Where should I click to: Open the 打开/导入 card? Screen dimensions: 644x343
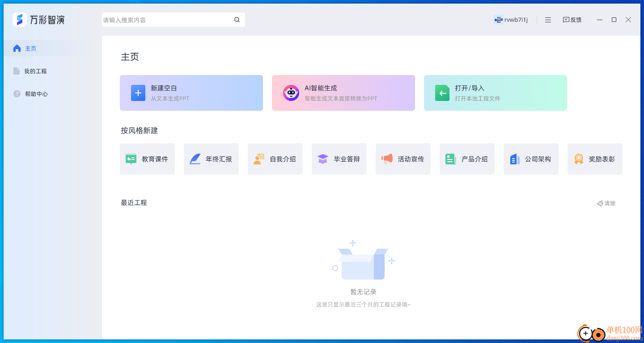(x=496, y=93)
